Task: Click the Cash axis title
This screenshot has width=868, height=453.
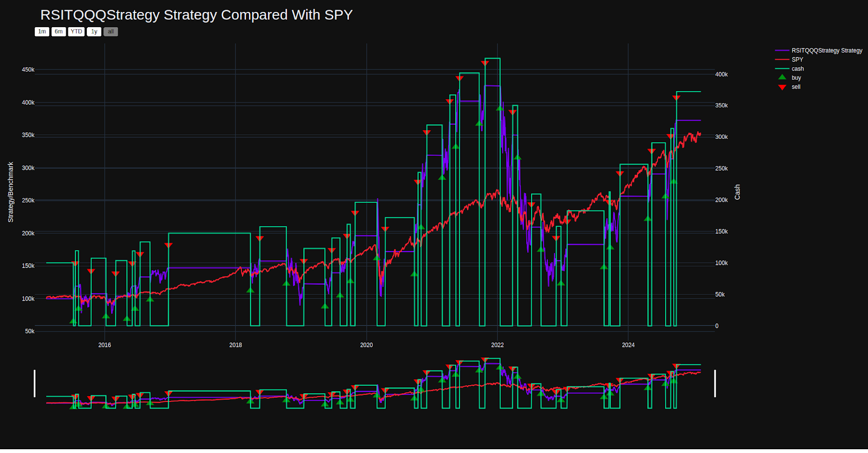Action: pyautogui.click(x=737, y=192)
